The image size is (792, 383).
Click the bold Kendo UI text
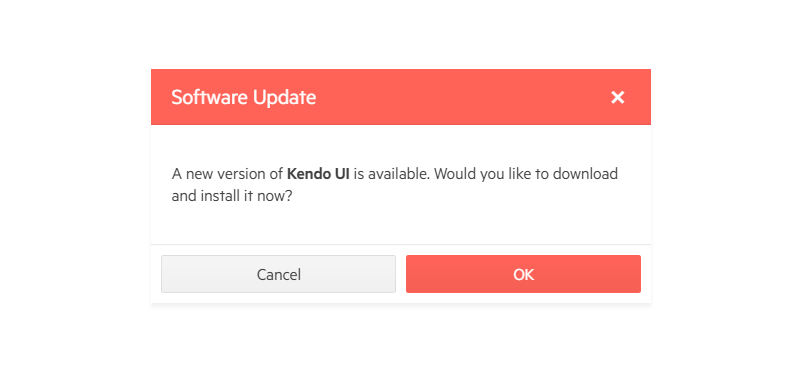[318, 174]
